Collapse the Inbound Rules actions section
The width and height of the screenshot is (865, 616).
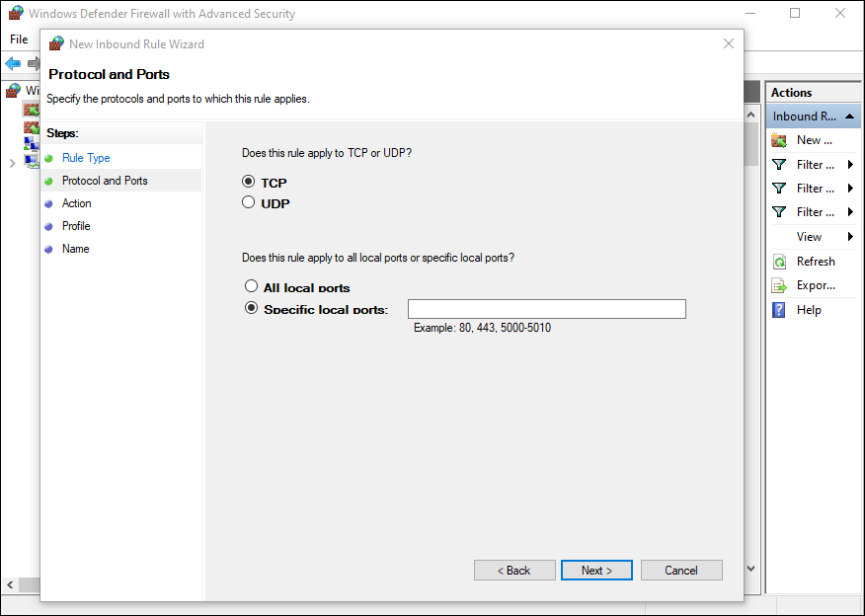coord(852,116)
